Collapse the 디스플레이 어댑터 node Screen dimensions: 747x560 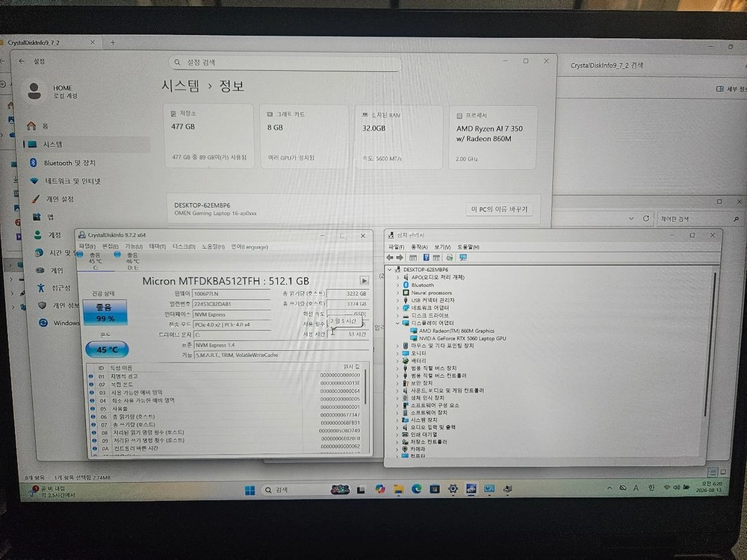click(x=398, y=323)
